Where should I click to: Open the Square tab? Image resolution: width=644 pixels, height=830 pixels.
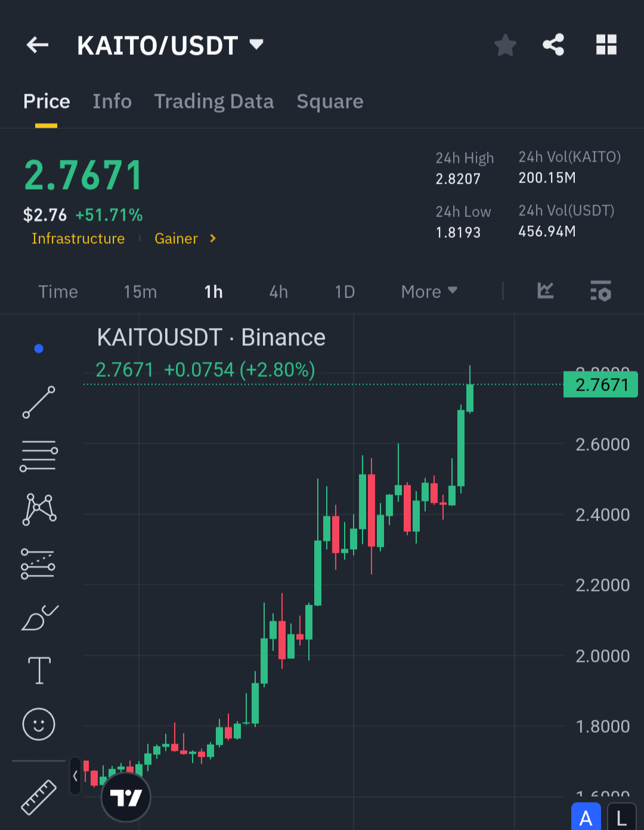click(x=330, y=101)
